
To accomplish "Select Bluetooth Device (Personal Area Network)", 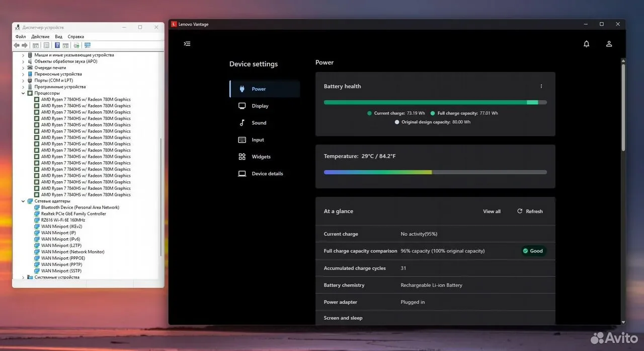I will [80, 207].
